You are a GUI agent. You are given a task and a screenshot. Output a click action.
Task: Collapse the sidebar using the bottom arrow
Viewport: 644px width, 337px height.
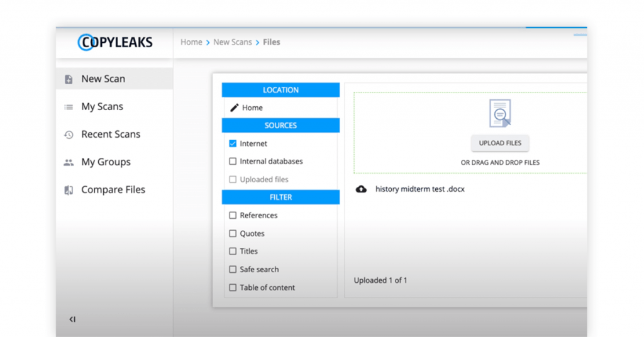[72, 319]
